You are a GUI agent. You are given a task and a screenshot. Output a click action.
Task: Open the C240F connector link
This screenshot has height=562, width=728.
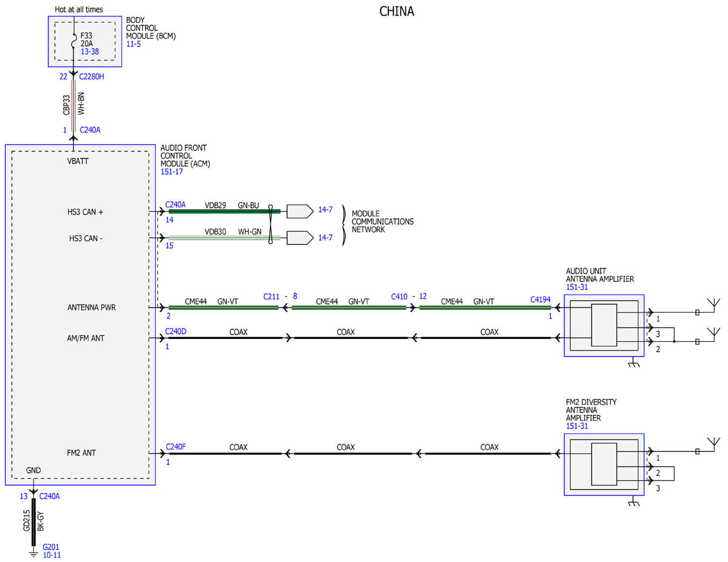pyautogui.click(x=175, y=447)
